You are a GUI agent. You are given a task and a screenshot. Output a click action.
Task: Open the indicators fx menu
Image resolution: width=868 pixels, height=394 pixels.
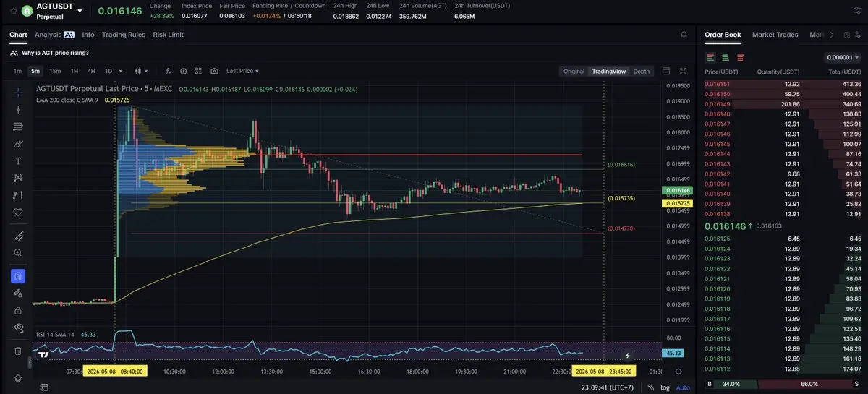click(168, 71)
